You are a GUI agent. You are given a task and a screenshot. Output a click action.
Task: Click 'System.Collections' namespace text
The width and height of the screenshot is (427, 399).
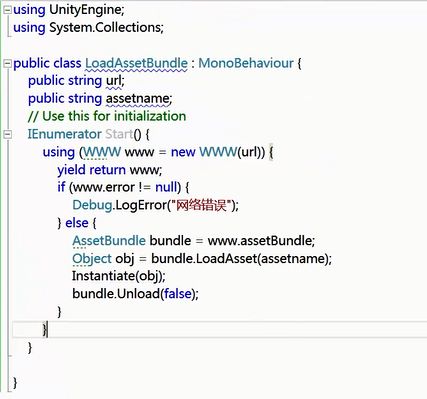[105, 28]
